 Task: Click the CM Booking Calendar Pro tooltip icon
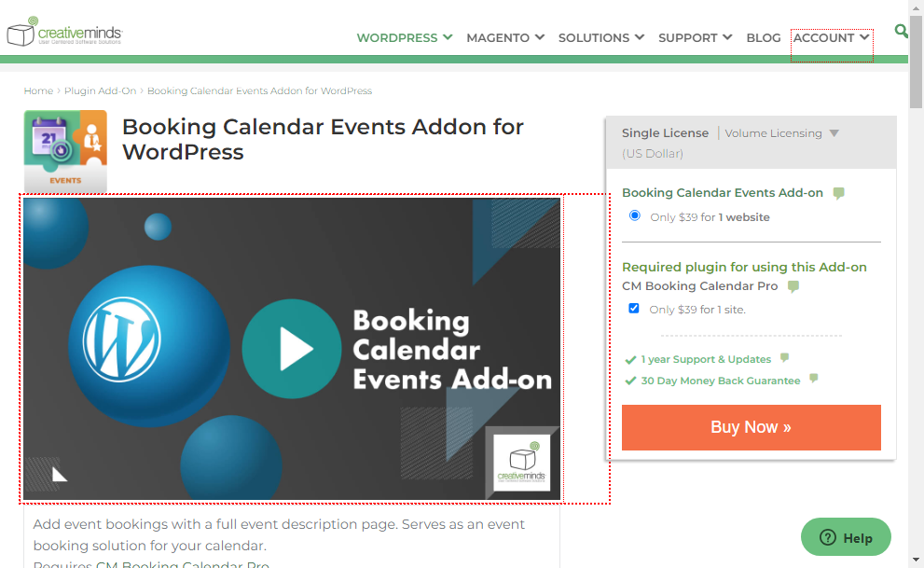pos(793,286)
